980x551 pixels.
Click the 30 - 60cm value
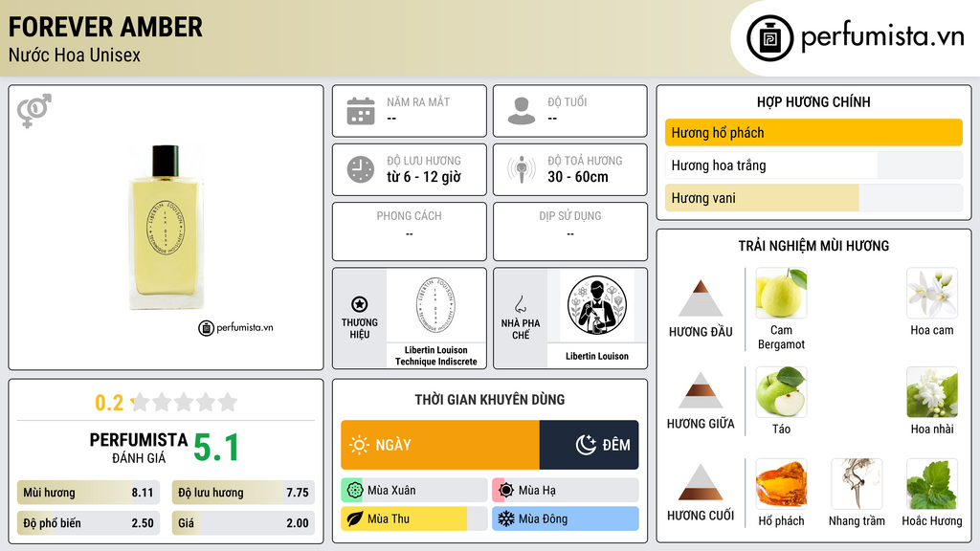(578, 177)
